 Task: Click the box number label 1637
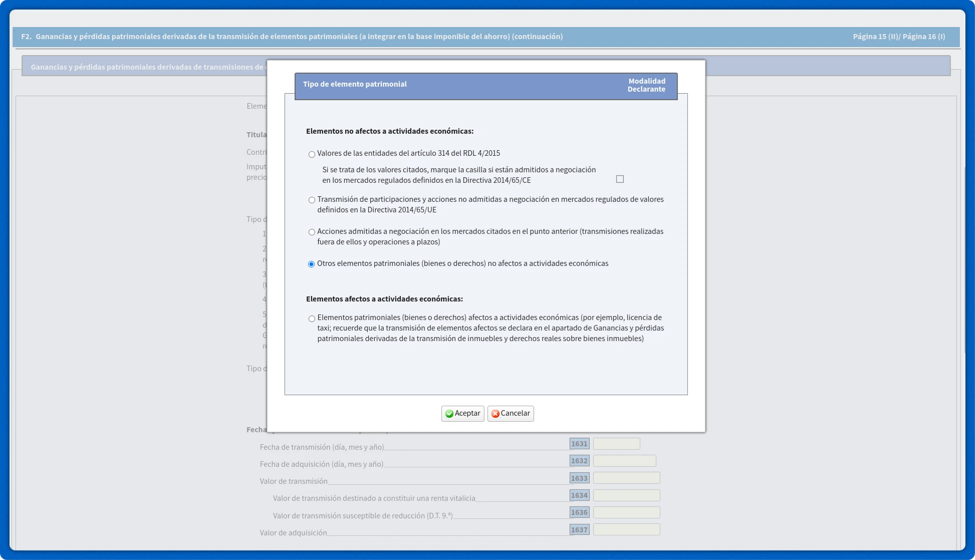click(579, 530)
